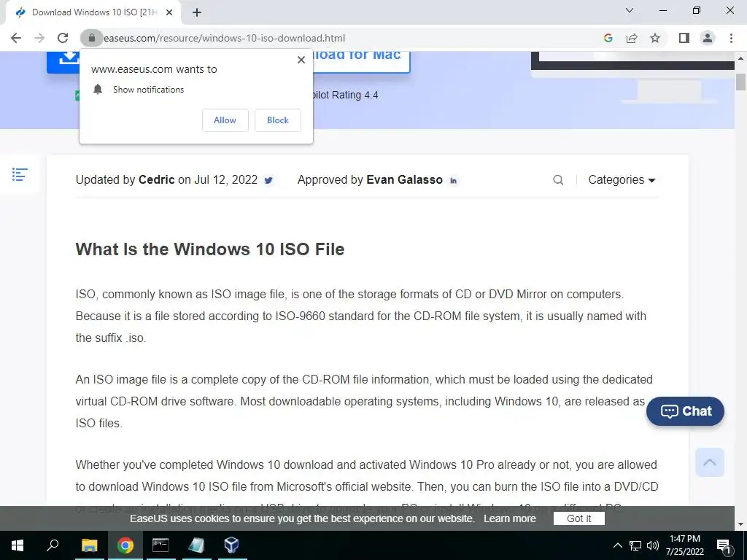Follow the cookie Learn more link
This screenshot has width=747, height=560.
(510, 518)
